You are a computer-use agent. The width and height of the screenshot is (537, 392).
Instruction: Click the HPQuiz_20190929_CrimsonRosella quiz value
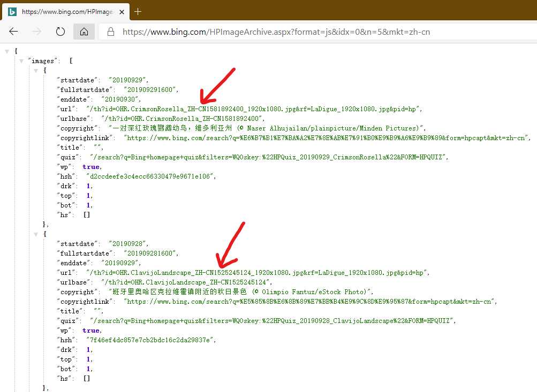click(x=269, y=157)
